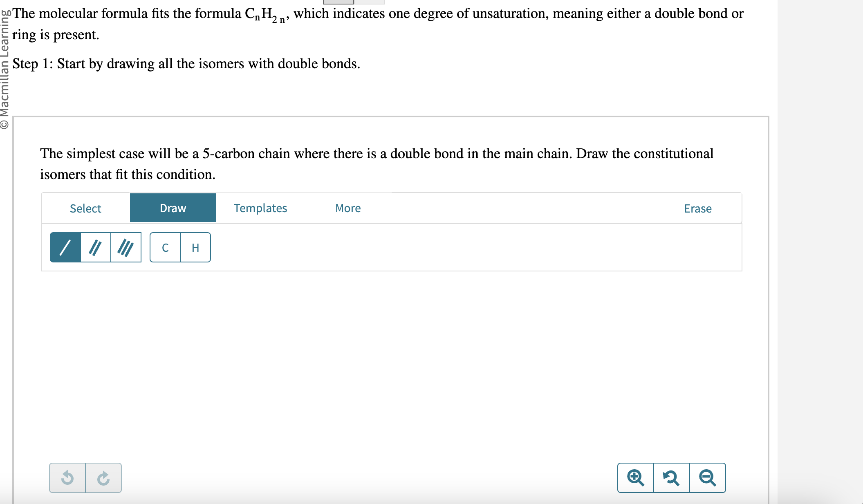Redo the last undone action
863x504 pixels.
[103, 477]
